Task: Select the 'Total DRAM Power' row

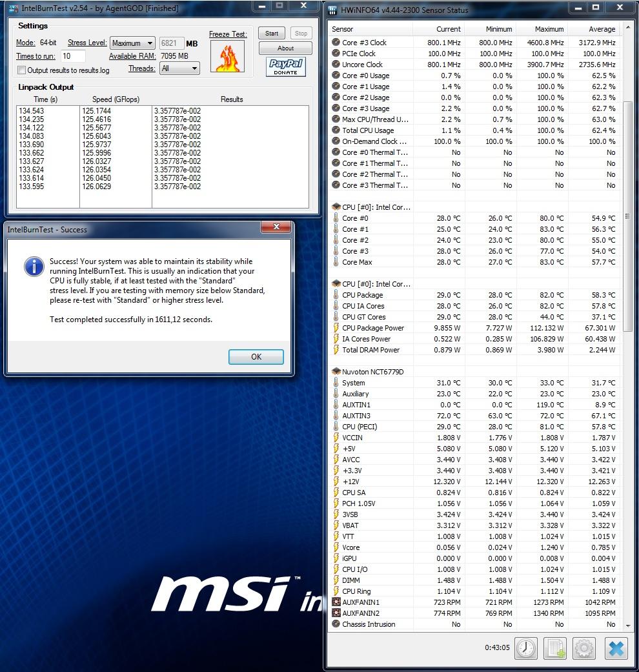Action: click(x=474, y=350)
